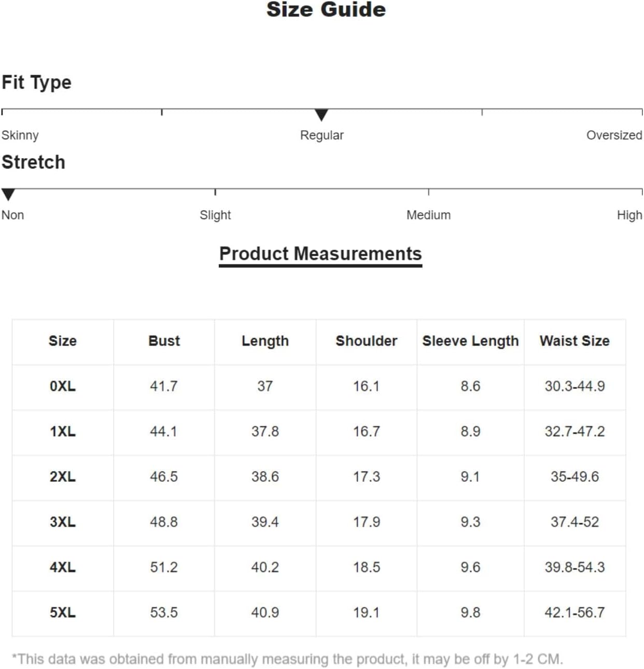
Task: Click the manual measurement disclaimer note
Action: click(287, 659)
